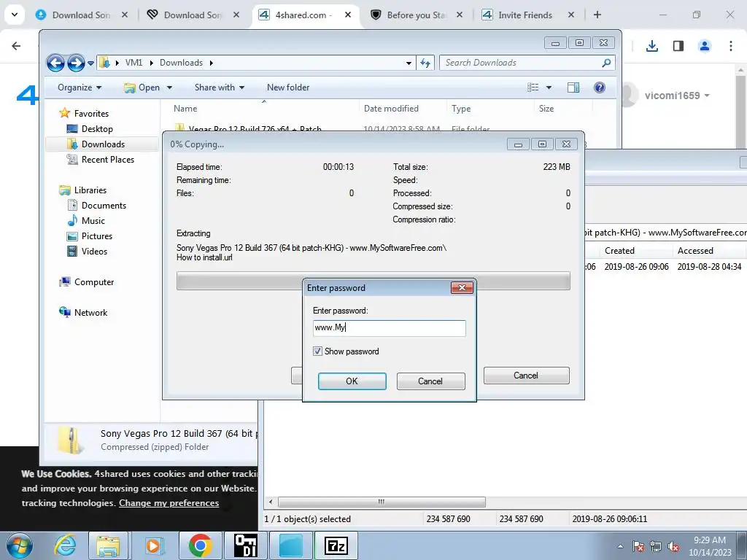Sort files by Size column
Image resolution: width=747 pixels, height=560 pixels.
tap(546, 109)
